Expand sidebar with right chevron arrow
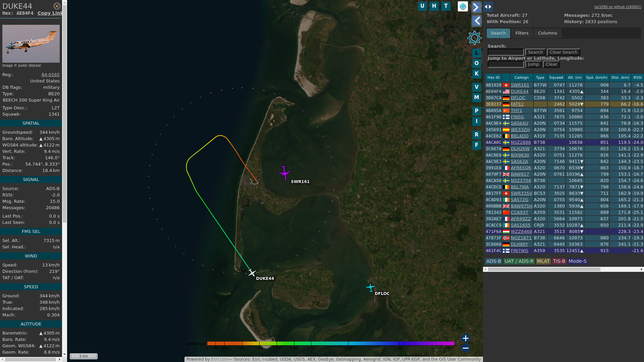The width and height of the screenshot is (644, 362). pos(476,7)
